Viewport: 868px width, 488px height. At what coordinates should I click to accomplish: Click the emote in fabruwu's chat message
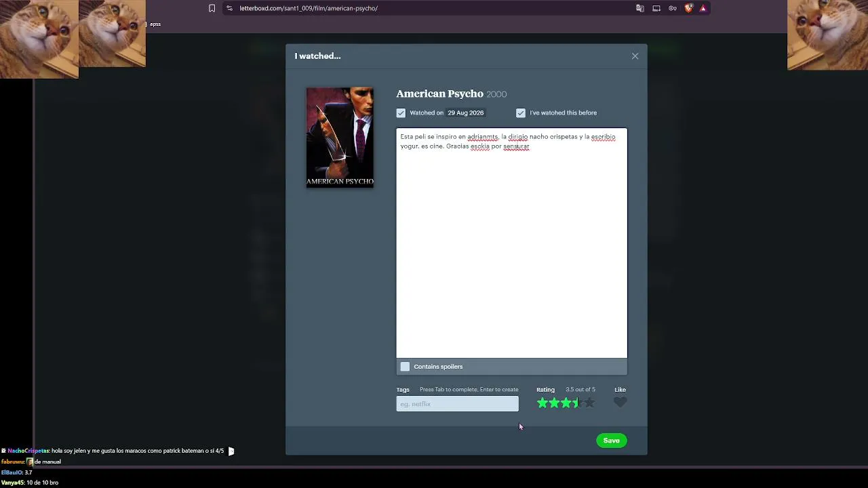coord(30,462)
